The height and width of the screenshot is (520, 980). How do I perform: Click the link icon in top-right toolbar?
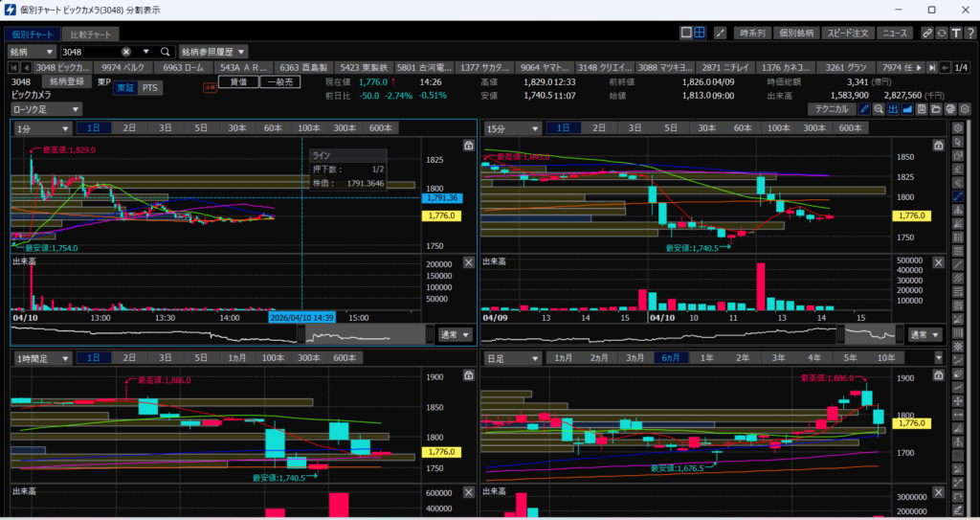[x=926, y=33]
